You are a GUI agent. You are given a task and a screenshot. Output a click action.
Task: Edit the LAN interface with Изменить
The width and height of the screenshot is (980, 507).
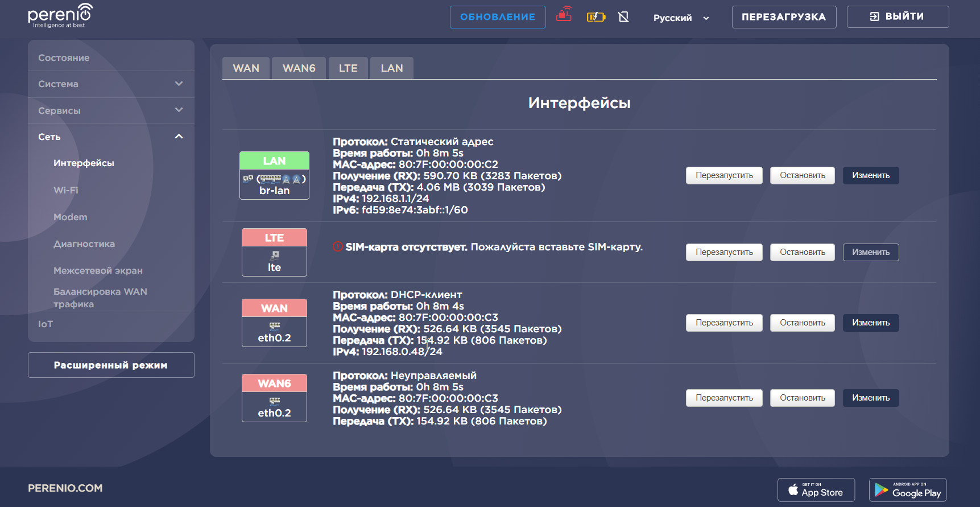(x=871, y=175)
